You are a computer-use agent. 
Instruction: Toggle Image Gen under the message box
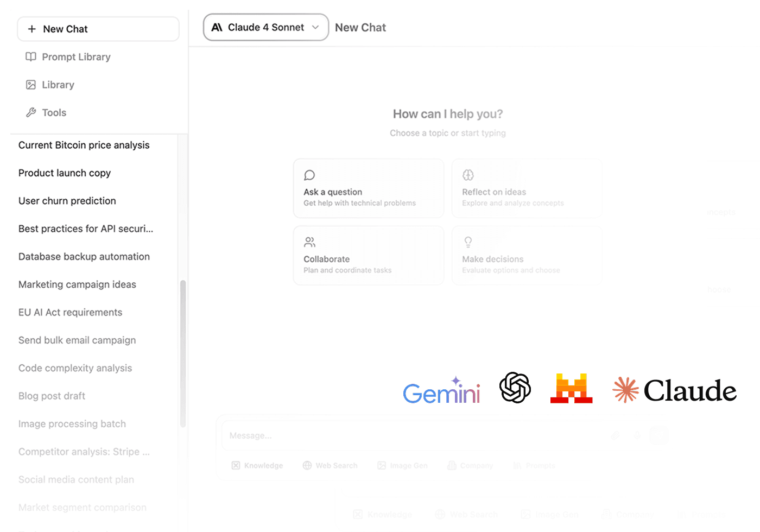(402, 466)
